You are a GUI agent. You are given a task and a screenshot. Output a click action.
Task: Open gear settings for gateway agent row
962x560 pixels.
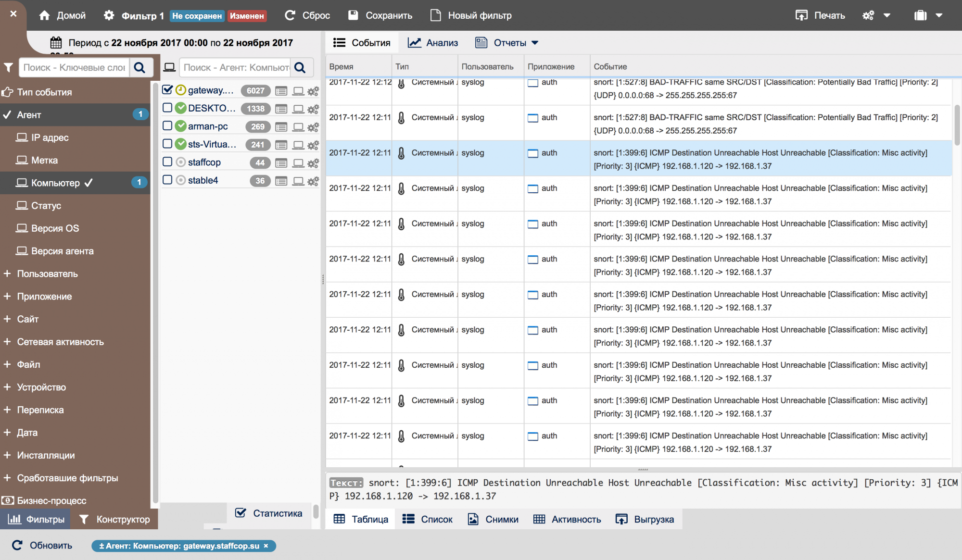pyautogui.click(x=313, y=91)
